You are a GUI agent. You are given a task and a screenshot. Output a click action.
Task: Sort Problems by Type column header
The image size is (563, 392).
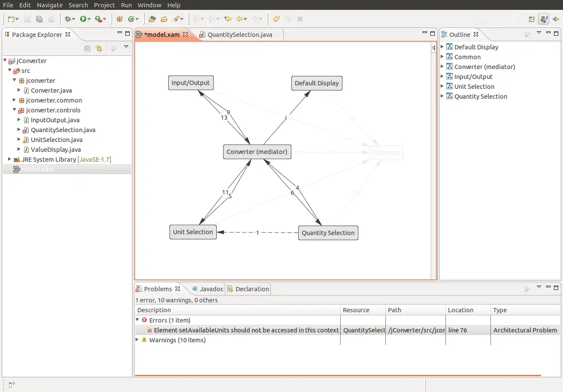[525, 310]
